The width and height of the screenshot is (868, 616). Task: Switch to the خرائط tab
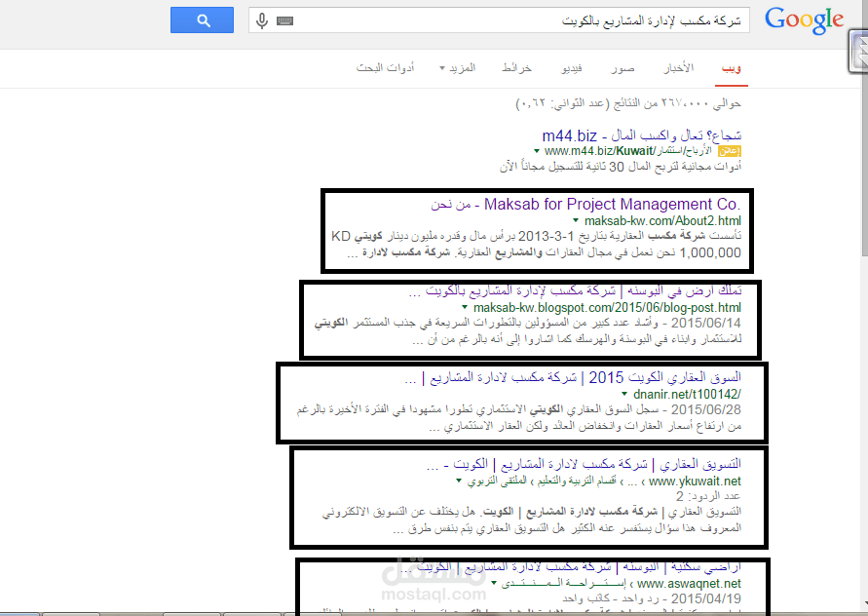(516, 68)
